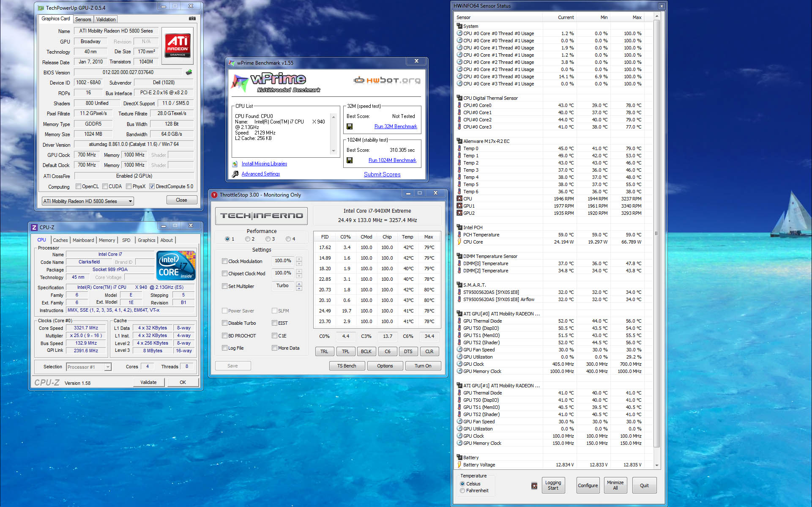
Task: Click the Submit Scores link
Action: click(x=382, y=174)
